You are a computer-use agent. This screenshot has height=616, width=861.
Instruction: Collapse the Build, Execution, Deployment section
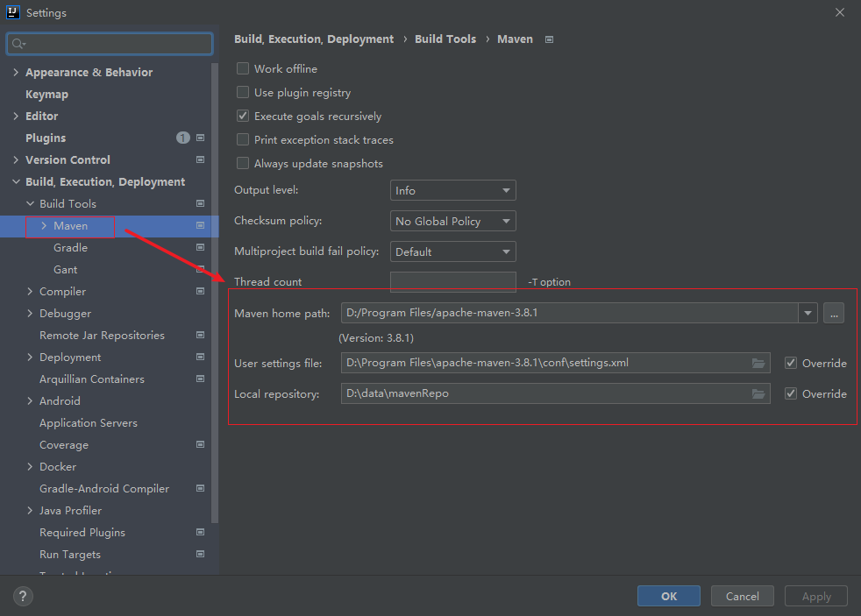point(16,181)
